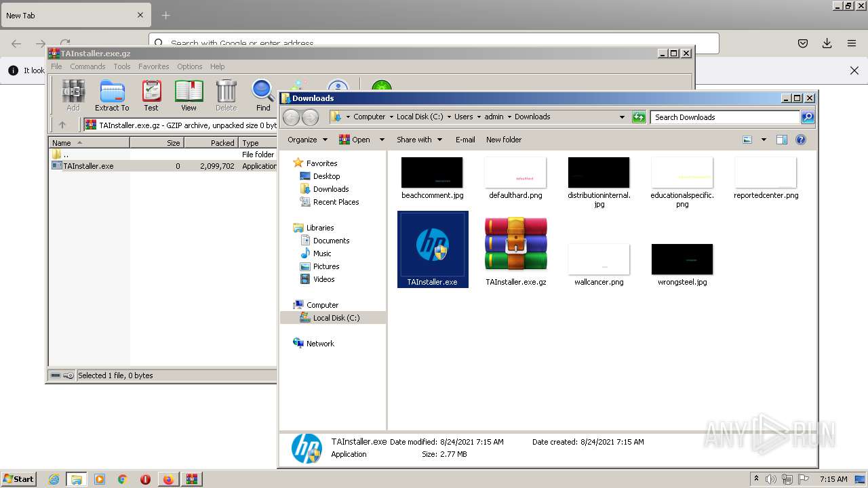Click admin in Explorer address path
The width and height of the screenshot is (868, 488).
(494, 117)
